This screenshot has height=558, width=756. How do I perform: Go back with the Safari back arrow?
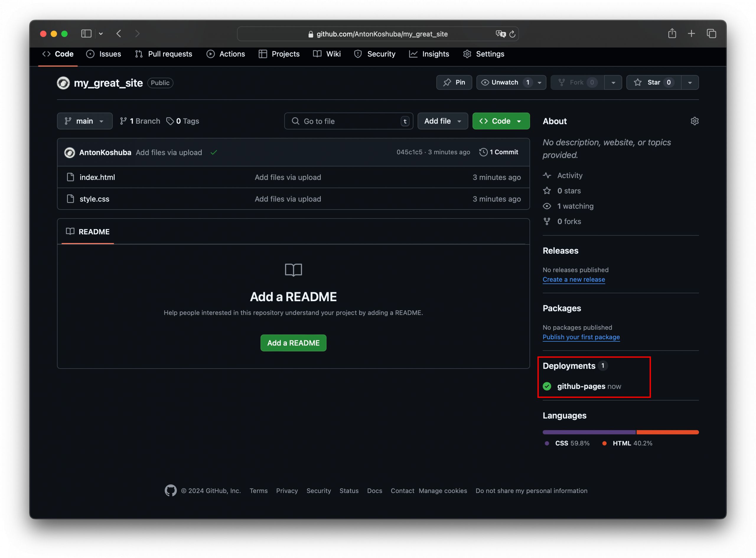(119, 34)
